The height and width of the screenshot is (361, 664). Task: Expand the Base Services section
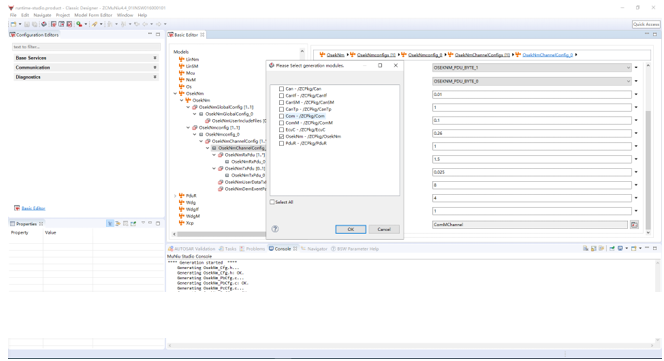(86, 58)
